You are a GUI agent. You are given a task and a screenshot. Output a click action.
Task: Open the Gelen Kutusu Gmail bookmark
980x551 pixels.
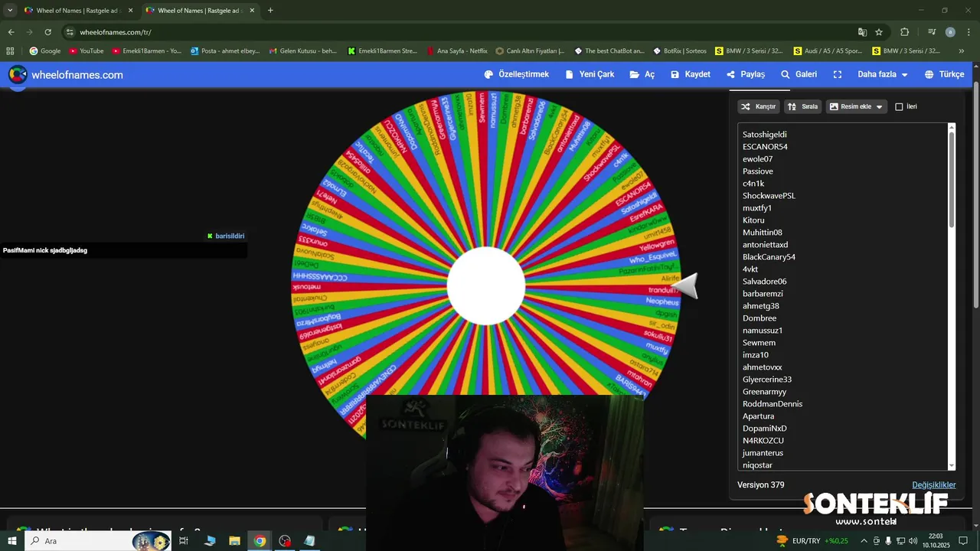click(303, 51)
